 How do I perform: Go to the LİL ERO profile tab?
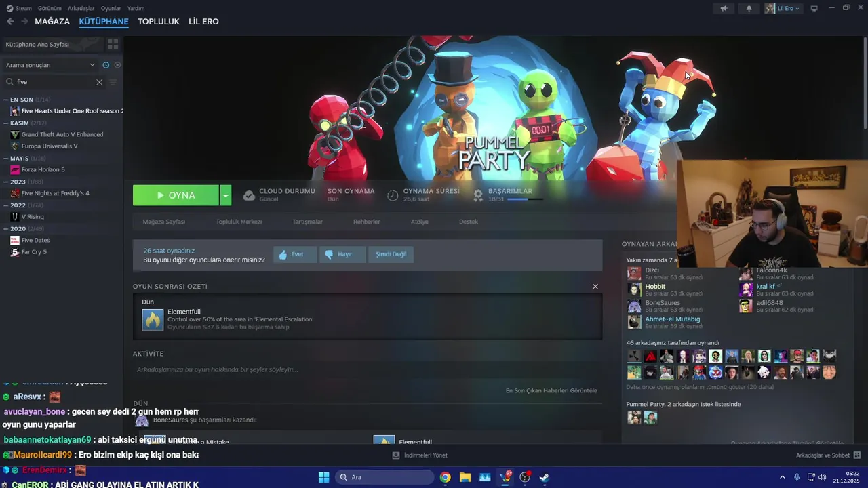point(203,22)
